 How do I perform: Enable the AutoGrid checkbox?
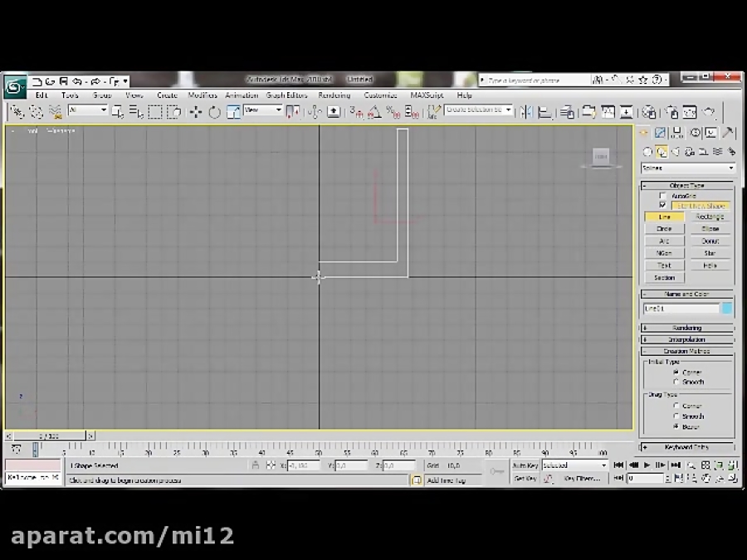(662, 196)
